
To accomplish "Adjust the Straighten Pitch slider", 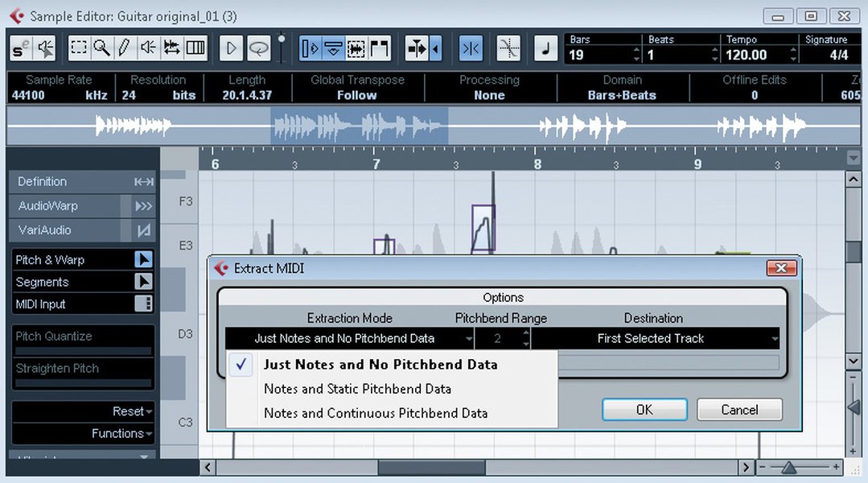I will tap(83, 383).
